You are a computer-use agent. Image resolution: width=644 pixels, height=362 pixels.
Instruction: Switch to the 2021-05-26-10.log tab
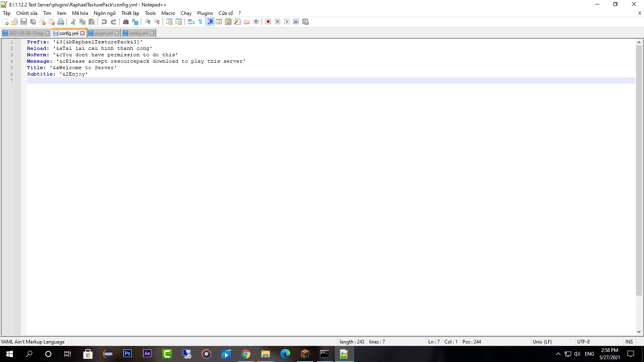point(26,33)
